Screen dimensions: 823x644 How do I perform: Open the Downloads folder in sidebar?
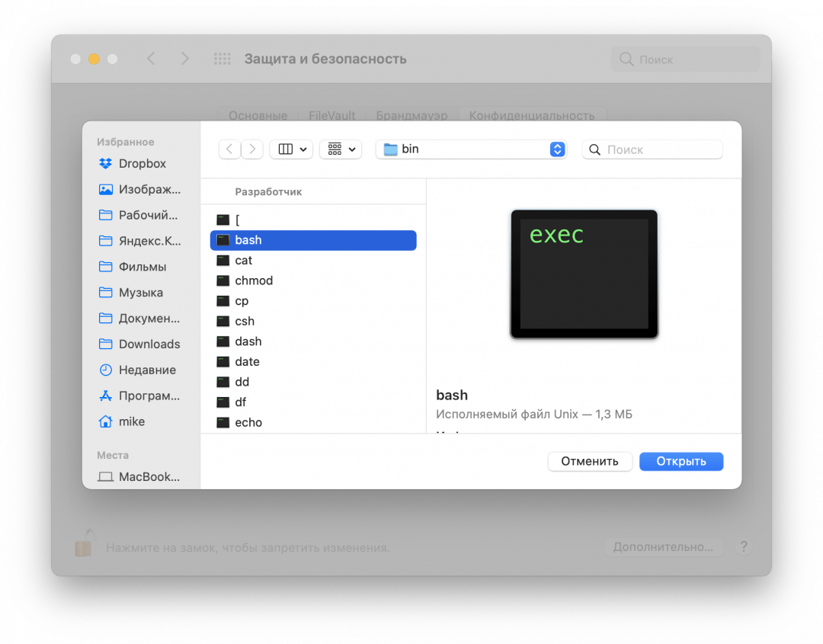coord(149,344)
